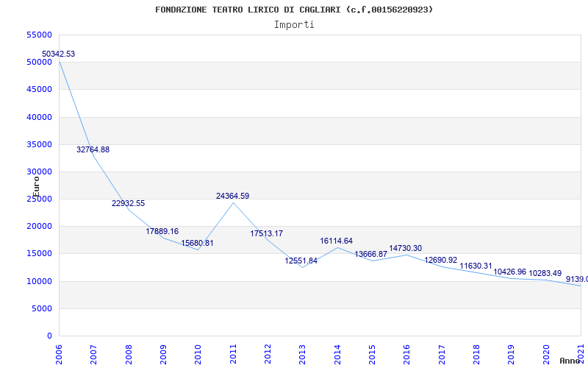Click the 2009 x-axis year label
The height and width of the screenshot is (368, 588).
tap(163, 355)
